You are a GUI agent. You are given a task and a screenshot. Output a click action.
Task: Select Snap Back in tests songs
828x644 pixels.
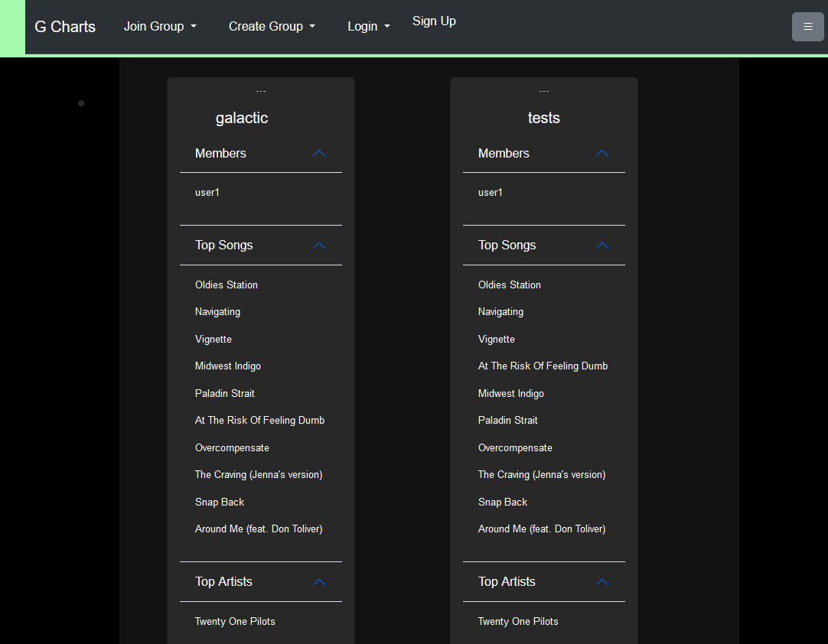pos(503,502)
